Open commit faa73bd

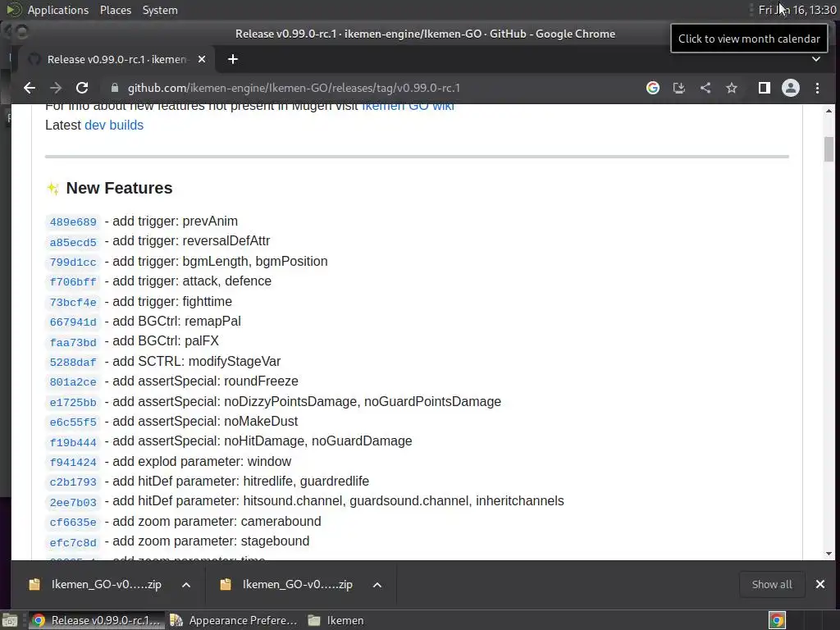point(73,342)
